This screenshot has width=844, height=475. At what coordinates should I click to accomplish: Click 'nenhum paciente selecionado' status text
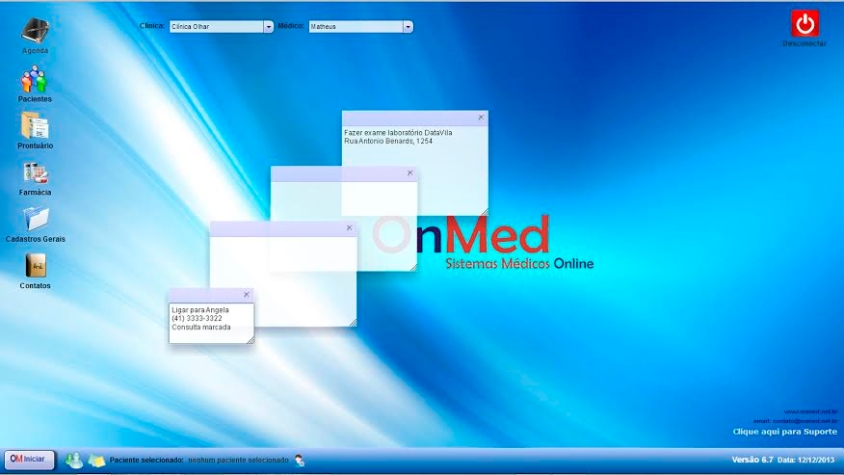coord(238,460)
